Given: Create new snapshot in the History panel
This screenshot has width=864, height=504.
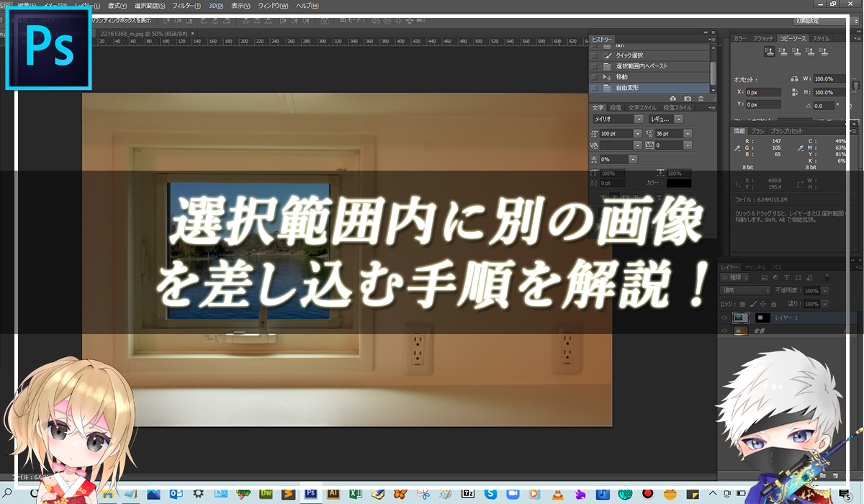Looking at the screenshot, I should click(688, 97).
